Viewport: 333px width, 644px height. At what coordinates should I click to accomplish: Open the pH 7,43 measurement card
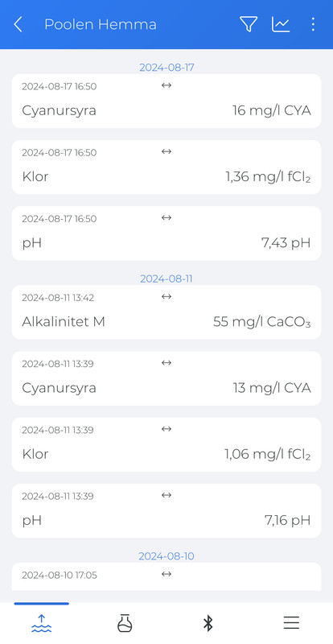pyautogui.click(x=166, y=233)
